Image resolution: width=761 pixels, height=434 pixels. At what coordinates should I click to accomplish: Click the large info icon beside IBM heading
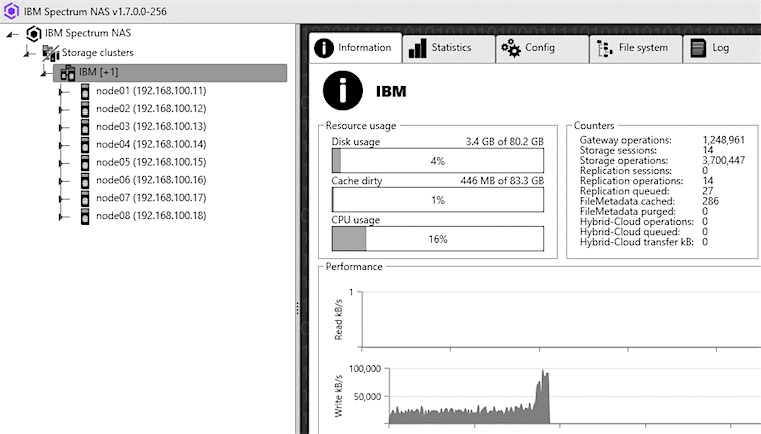coord(341,91)
